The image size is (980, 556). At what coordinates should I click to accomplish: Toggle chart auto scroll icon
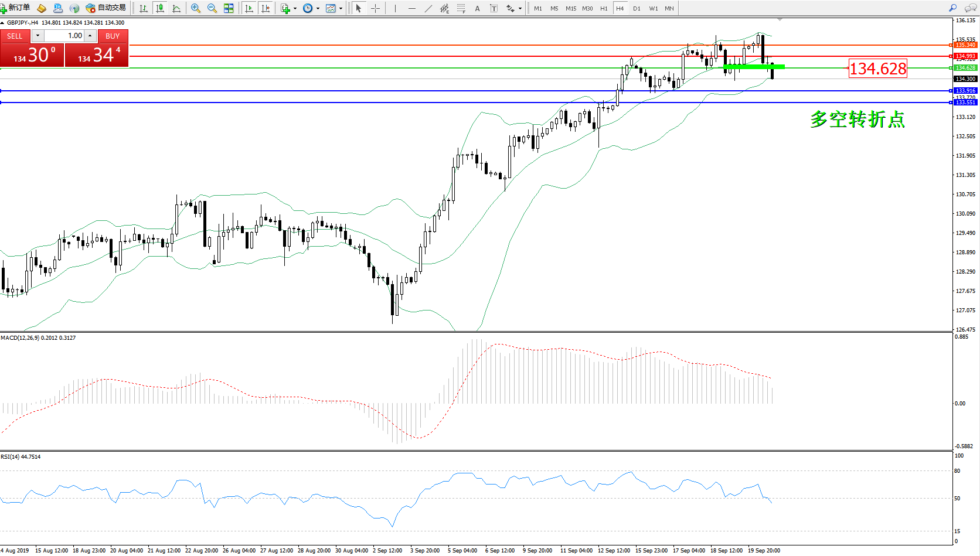pos(249,8)
